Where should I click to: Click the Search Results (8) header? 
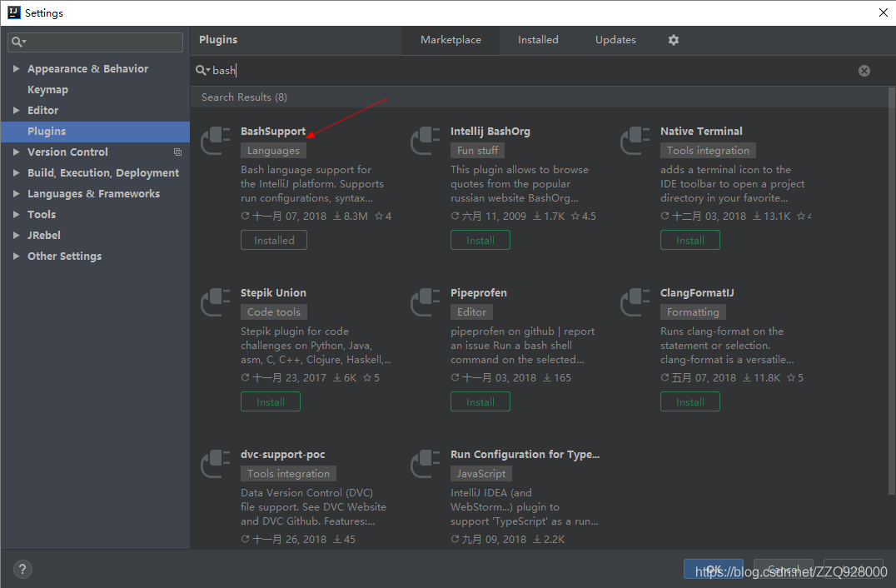[x=244, y=97]
